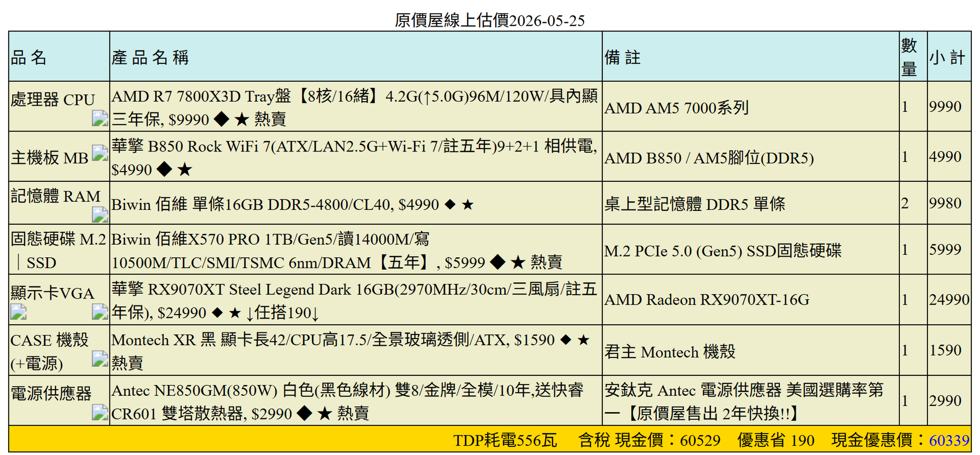The height and width of the screenshot is (455, 980).
Task: Select the 華擎 B850 Rock WiFi 7 product text
Action: pos(354,158)
